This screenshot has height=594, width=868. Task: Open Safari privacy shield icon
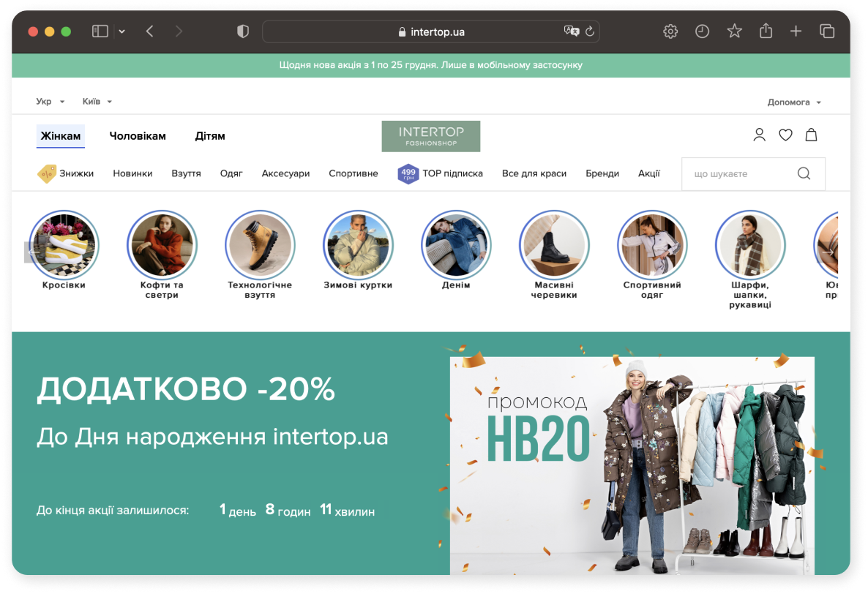click(242, 31)
